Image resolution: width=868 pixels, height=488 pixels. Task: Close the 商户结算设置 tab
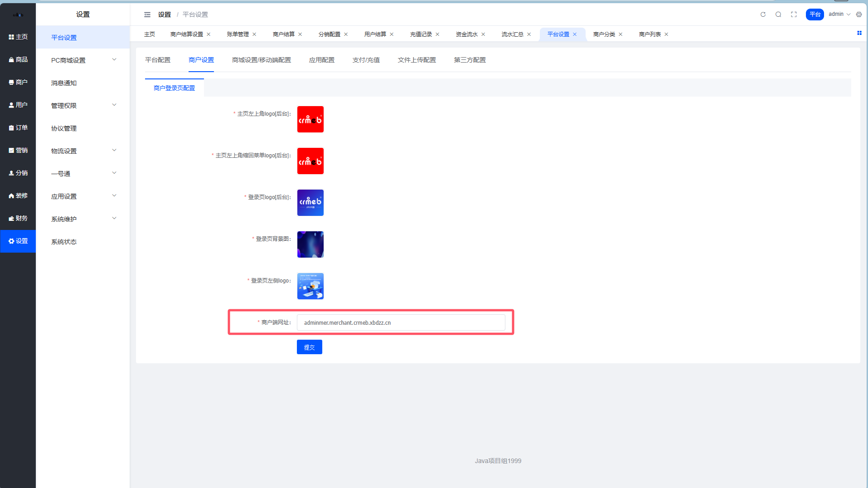(x=209, y=34)
